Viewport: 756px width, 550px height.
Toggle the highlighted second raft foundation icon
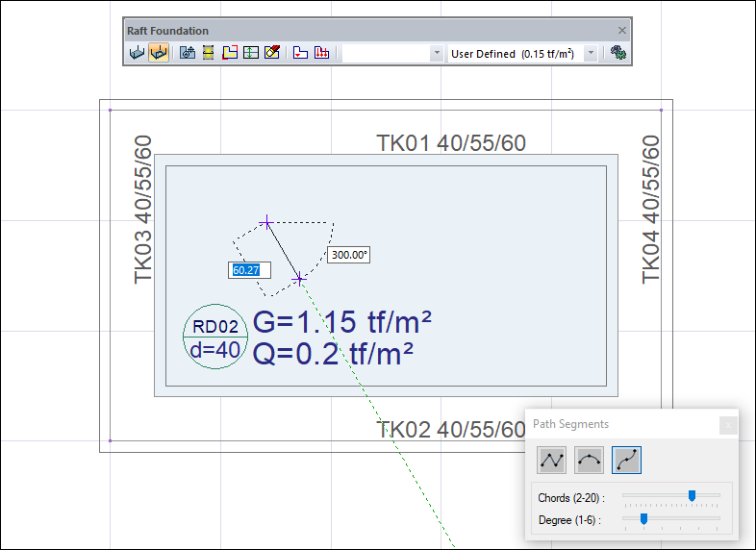pos(158,54)
